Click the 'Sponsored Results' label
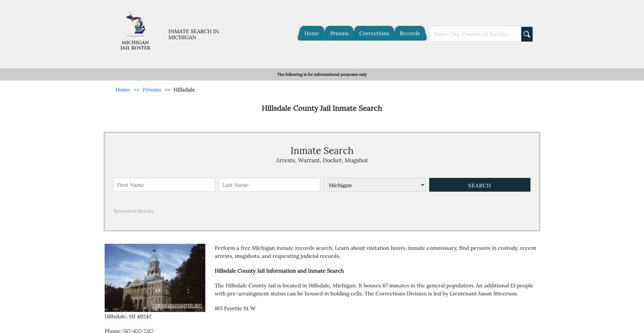This screenshot has width=644, height=333. (134, 211)
